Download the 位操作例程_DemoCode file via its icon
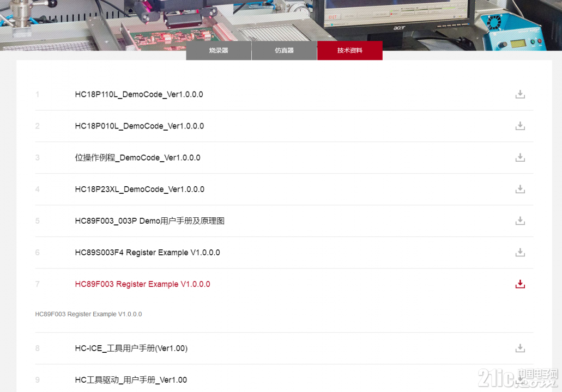The width and height of the screenshot is (562, 392). (x=520, y=157)
